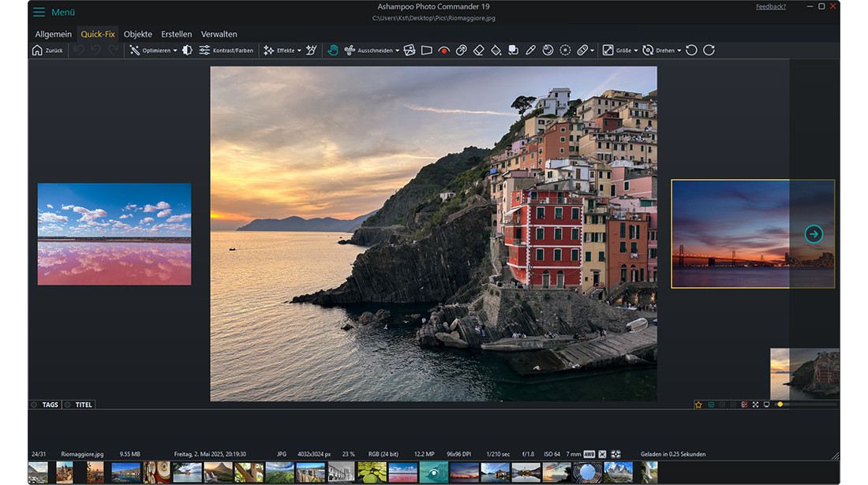868x485 pixels.
Task: Click the straighten image icon
Action: tap(409, 50)
